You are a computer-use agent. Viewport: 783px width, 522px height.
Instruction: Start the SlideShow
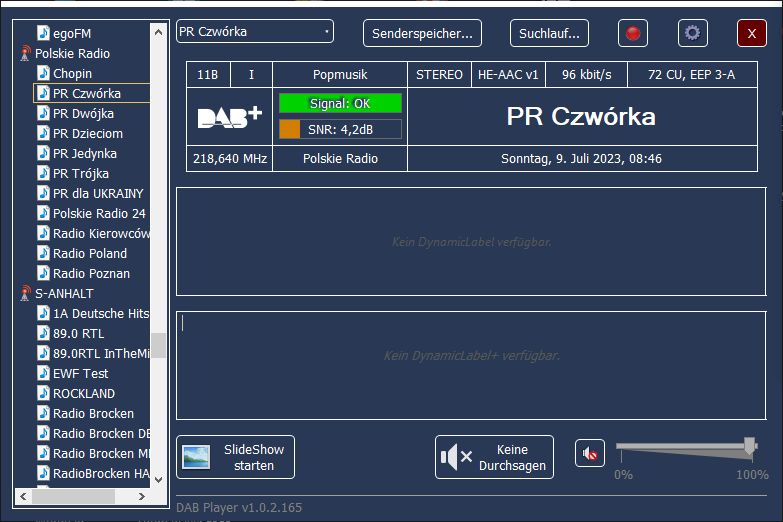coord(235,457)
